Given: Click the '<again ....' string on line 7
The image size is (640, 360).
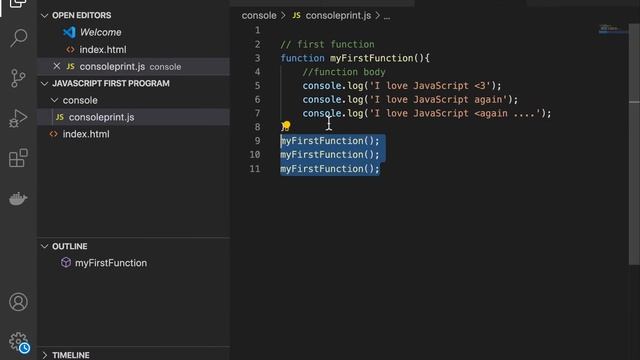Looking at the screenshot, I should click(x=507, y=113).
